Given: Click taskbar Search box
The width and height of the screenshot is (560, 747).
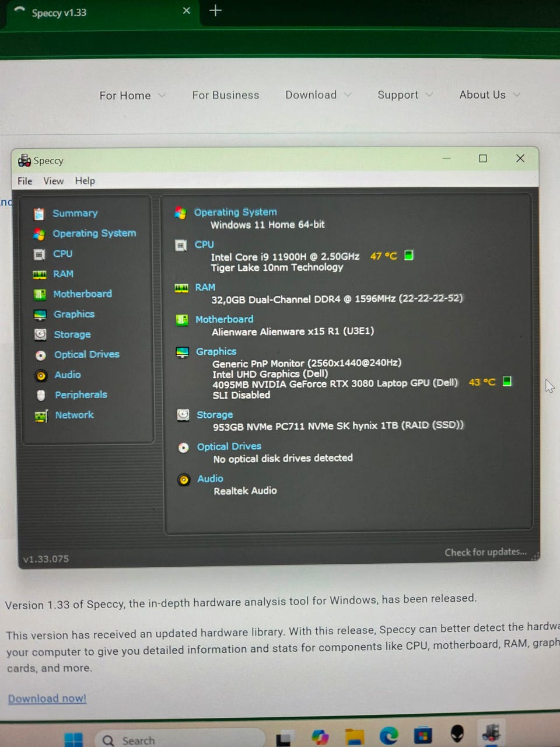Looking at the screenshot, I should [x=181, y=739].
